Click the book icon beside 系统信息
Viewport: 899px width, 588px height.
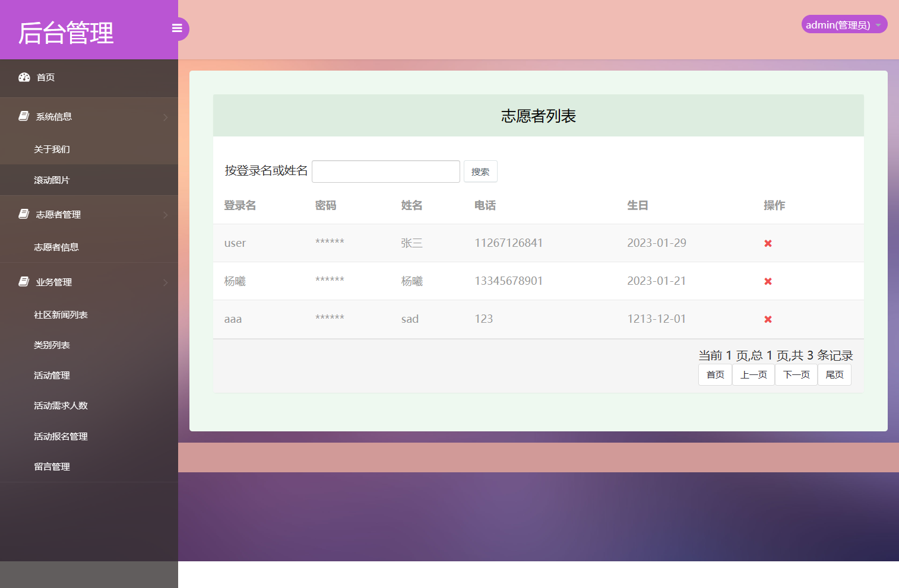pyautogui.click(x=23, y=115)
